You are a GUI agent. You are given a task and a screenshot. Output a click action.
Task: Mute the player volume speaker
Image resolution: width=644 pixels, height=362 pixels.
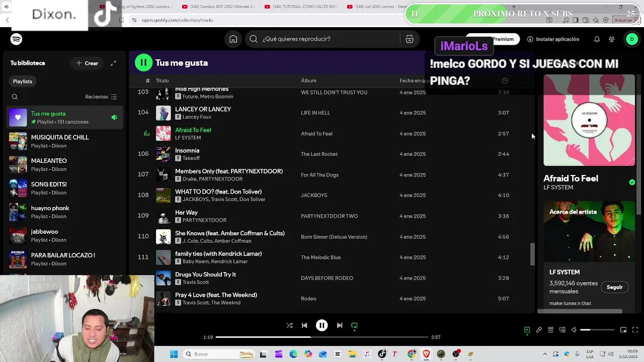(x=574, y=330)
